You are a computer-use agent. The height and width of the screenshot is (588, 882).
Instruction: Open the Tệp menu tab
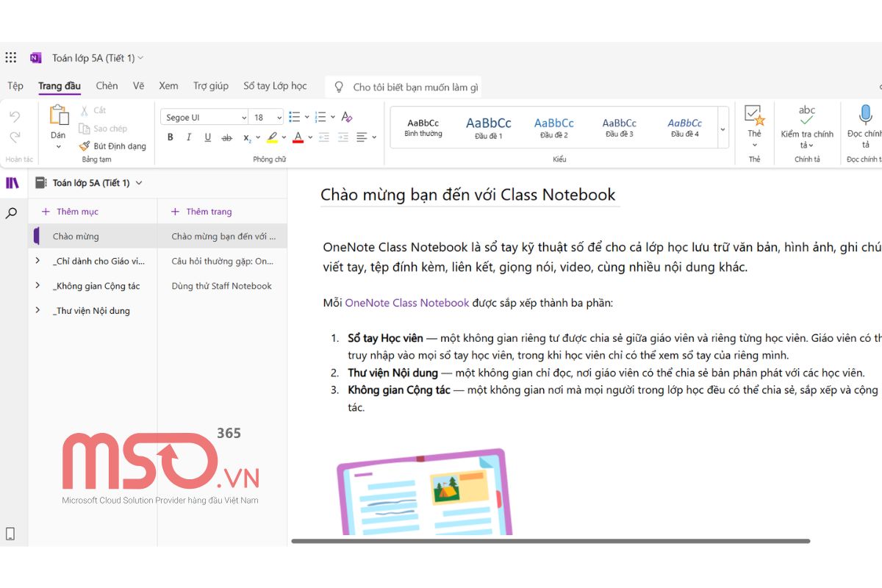click(15, 86)
